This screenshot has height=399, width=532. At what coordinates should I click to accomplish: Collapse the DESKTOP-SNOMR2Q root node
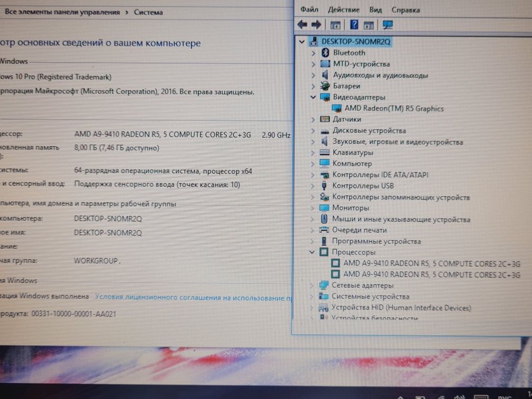(302, 42)
